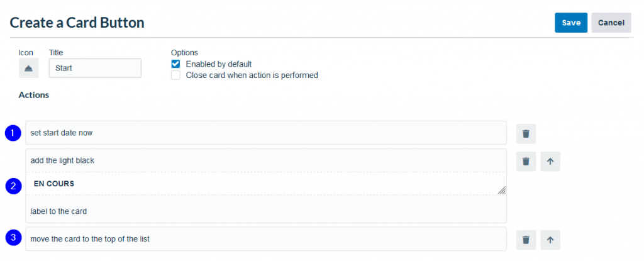Select 'move the card to the top' action
644x261 pixels.
coord(266,239)
